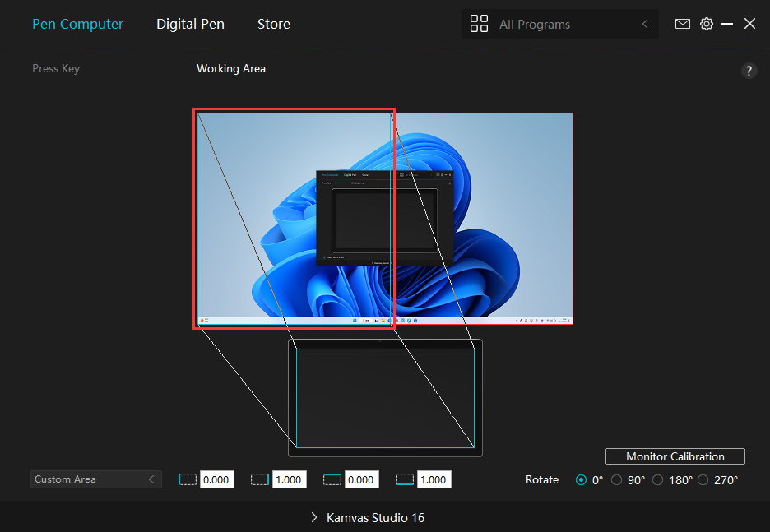This screenshot has width=770, height=532.
Task: Click the first dashed screen-area icon
Action: click(188, 479)
